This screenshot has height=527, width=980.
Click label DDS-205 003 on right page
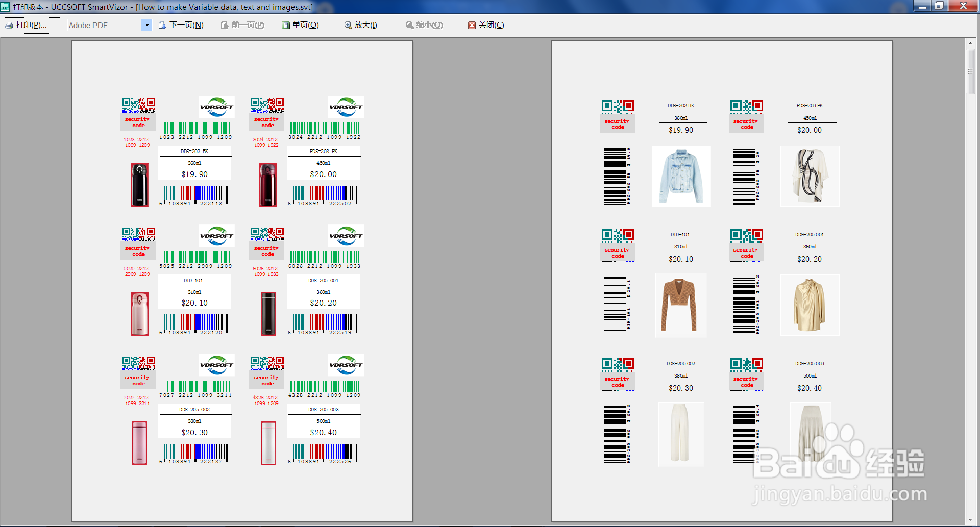click(x=810, y=364)
